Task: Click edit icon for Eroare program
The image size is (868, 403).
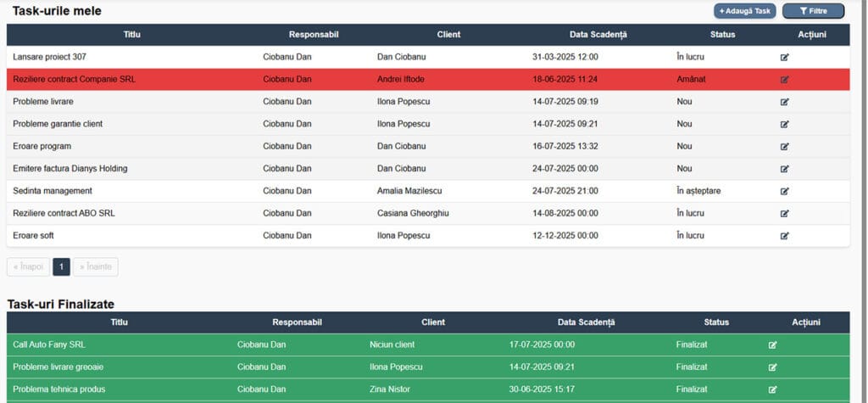Action: (784, 146)
